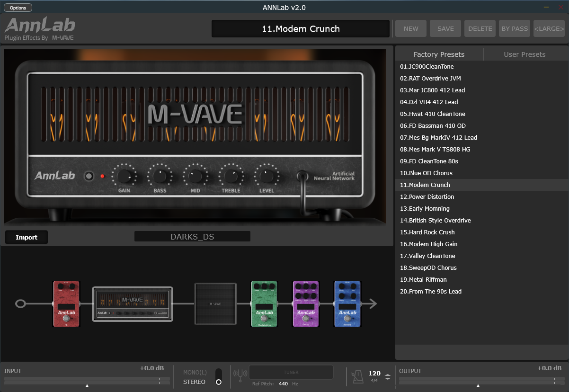Click the TUNER display button
Image resolution: width=569 pixels, height=392 pixels.
(291, 372)
